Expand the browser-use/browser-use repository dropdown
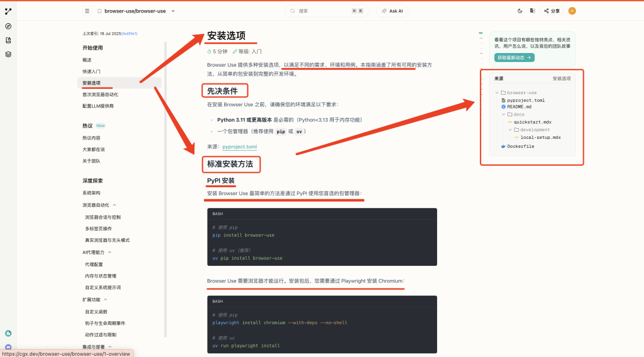This screenshot has width=644, height=357. [174, 11]
